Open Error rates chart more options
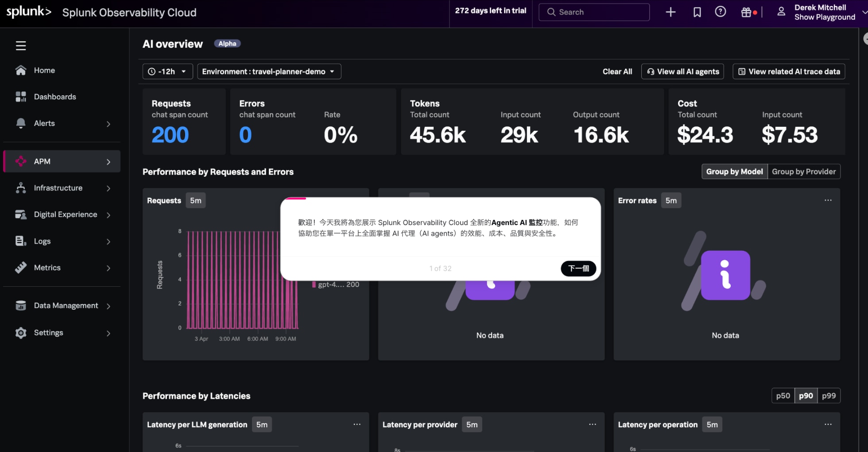The image size is (868, 452). [x=828, y=200]
